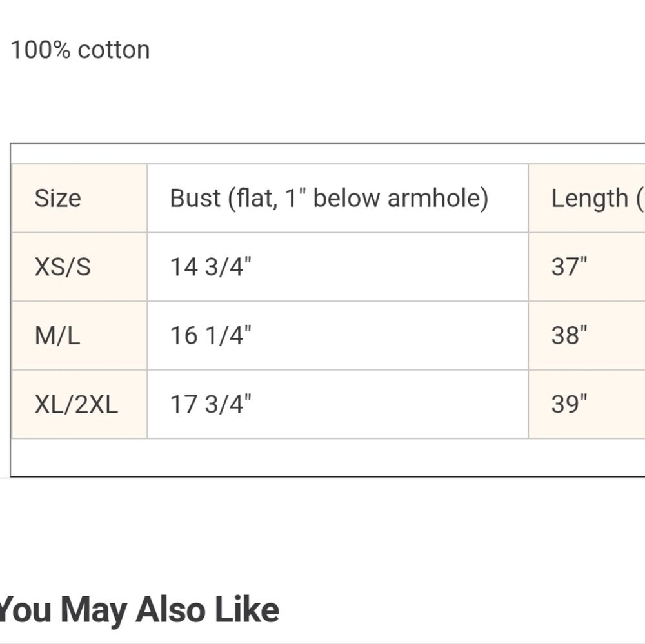645x644 pixels.
Task: Click the word cotton in the material line
Action: click(114, 50)
